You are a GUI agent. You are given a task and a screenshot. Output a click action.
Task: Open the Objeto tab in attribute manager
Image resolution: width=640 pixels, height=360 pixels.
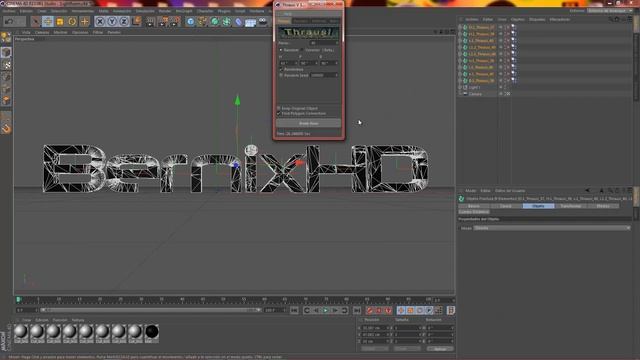tap(538, 206)
